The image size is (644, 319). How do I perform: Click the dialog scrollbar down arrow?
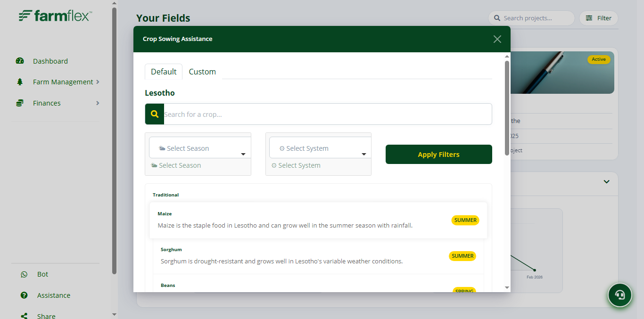(507, 287)
